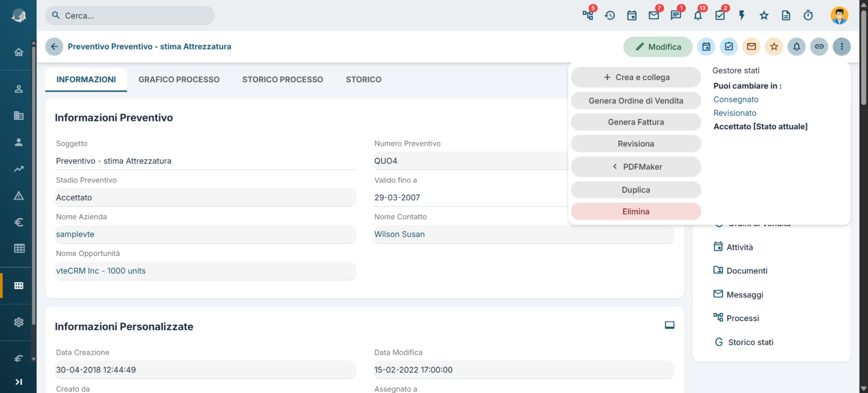Open the recent history clock icon
Image resolution: width=868 pixels, height=393 pixels.
point(610,16)
